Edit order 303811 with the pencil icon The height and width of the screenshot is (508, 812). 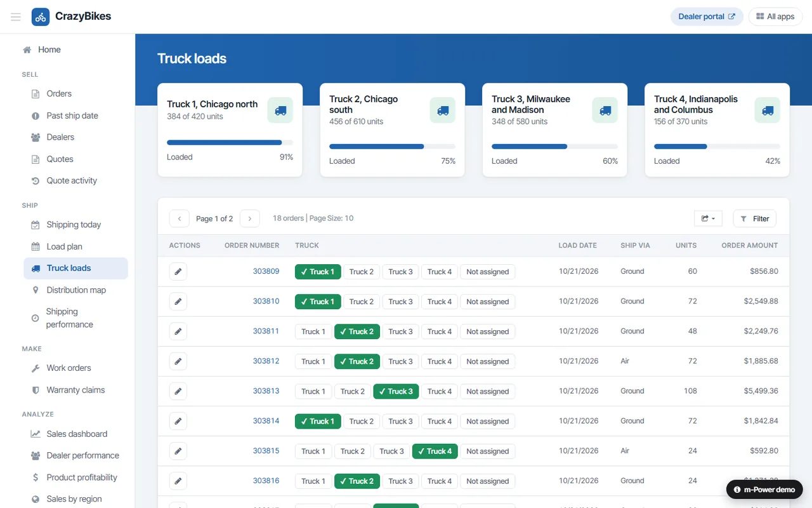pyautogui.click(x=178, y=331)
